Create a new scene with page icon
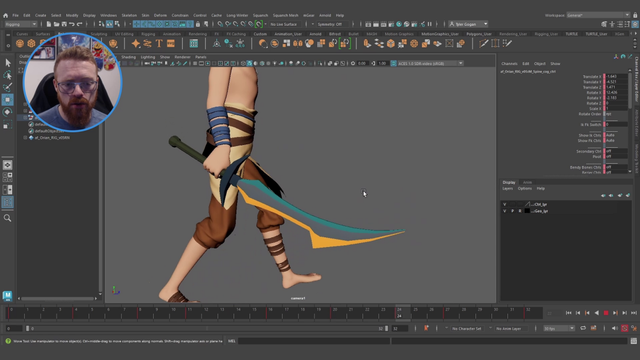The height and width of the screenshot is (360, 640). pyautogui.click(x=49, y=24)
